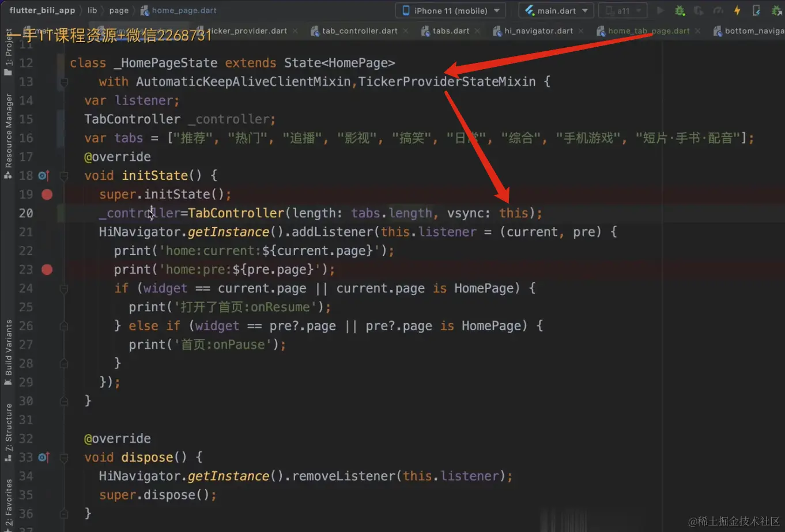This screenshot has width=785, height=532.
Task: Collapse else-if block at line 26
Action: [x=64, y=326]
